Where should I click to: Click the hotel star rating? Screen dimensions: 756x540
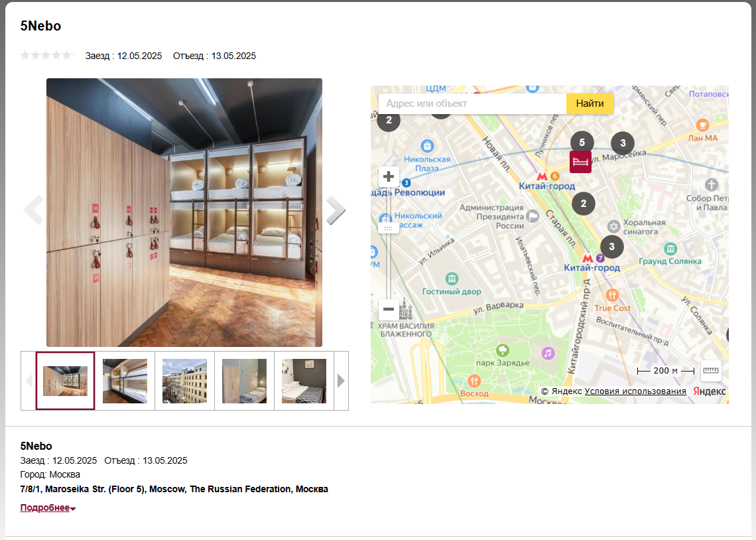47,55
